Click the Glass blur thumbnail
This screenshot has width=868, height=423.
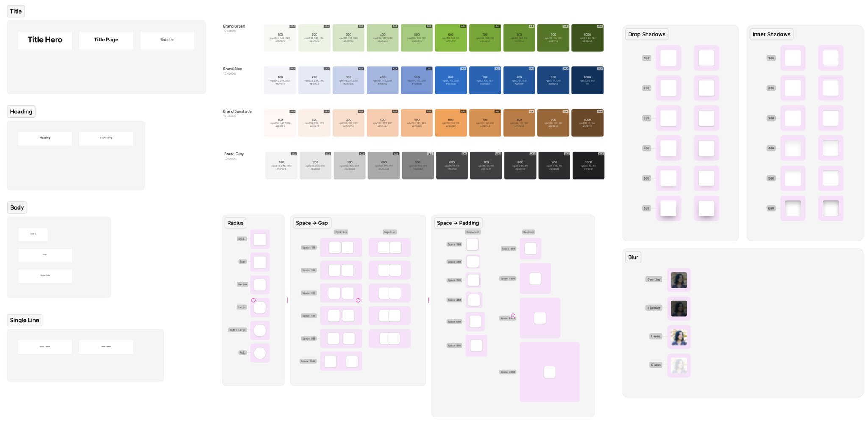pos(679,365)
